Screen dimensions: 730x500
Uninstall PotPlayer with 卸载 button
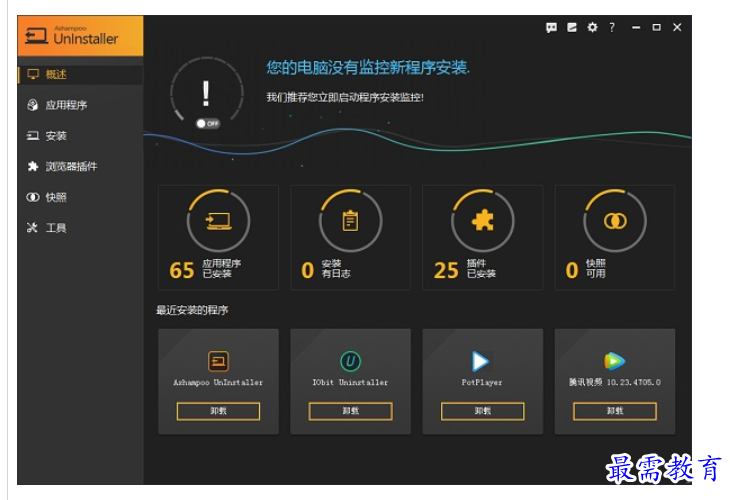pos(483,412)
